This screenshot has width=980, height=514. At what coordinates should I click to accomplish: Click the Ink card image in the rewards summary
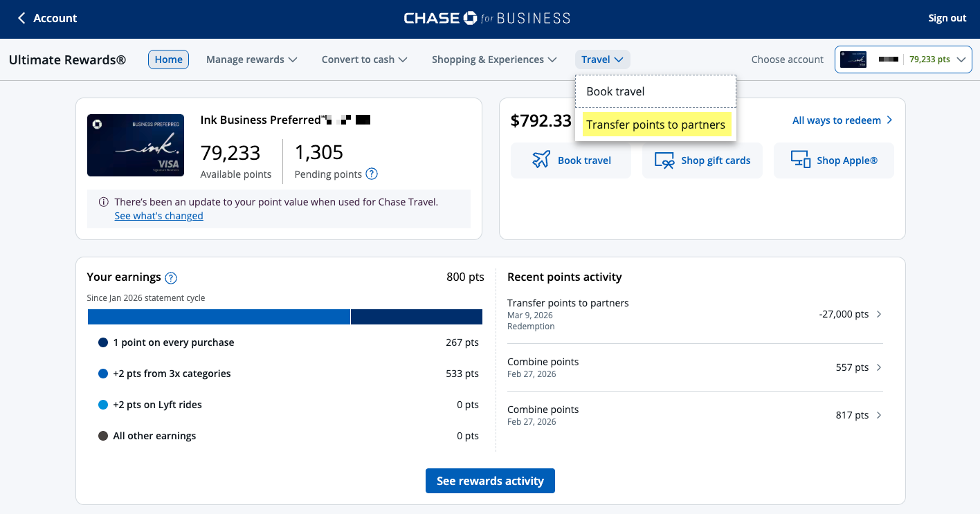click(x=136, y=145)
